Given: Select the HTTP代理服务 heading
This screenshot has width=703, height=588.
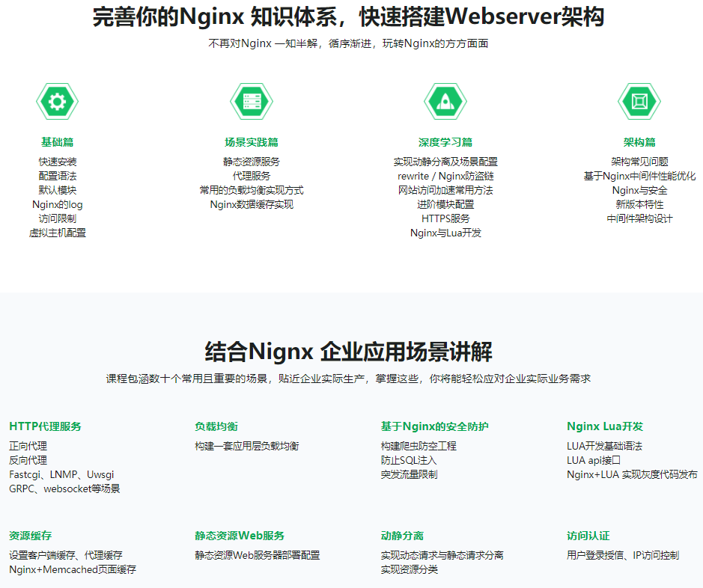Looking at the screenshot, I should click(x=46, y=426).
